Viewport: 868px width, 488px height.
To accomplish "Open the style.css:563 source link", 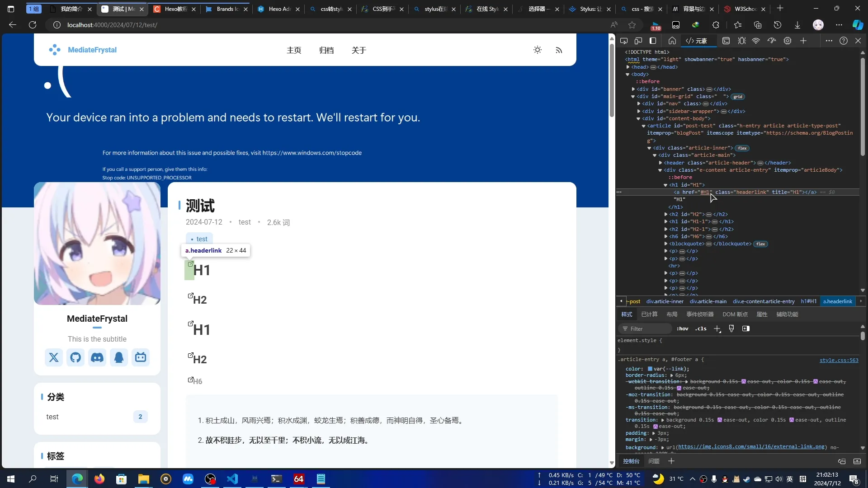I will [839, 360].
